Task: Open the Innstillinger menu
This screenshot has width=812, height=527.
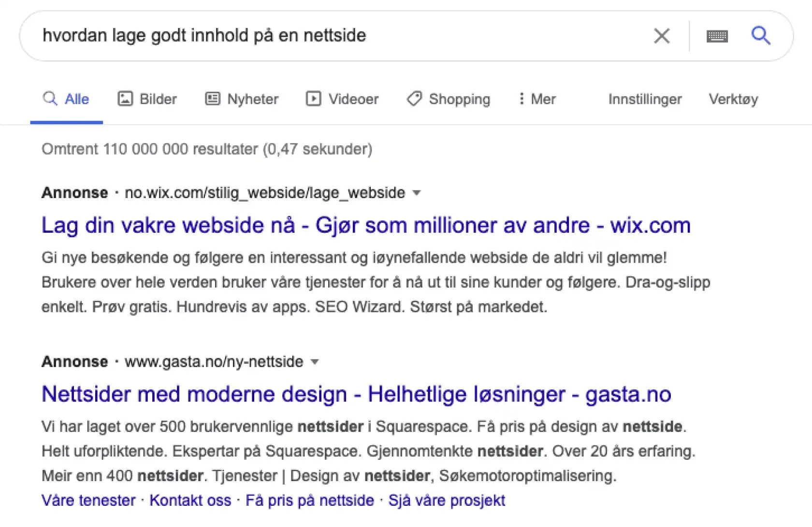Action: click(x=645, y=99)
